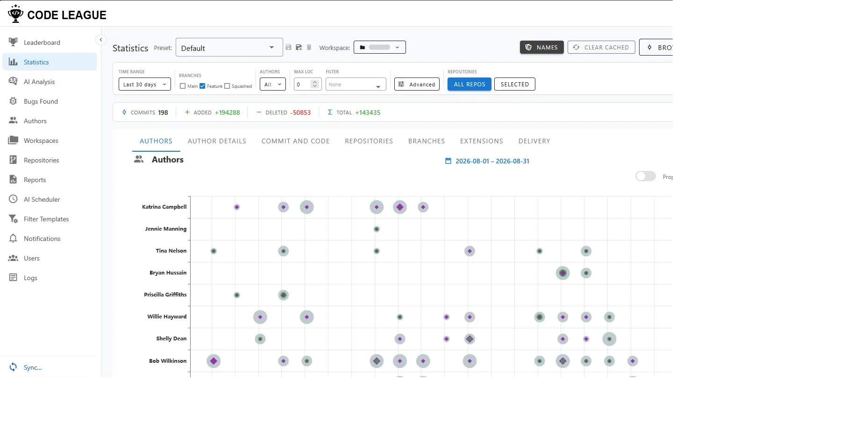Adjust the Max LOC stepper arrows

[315, 84]
